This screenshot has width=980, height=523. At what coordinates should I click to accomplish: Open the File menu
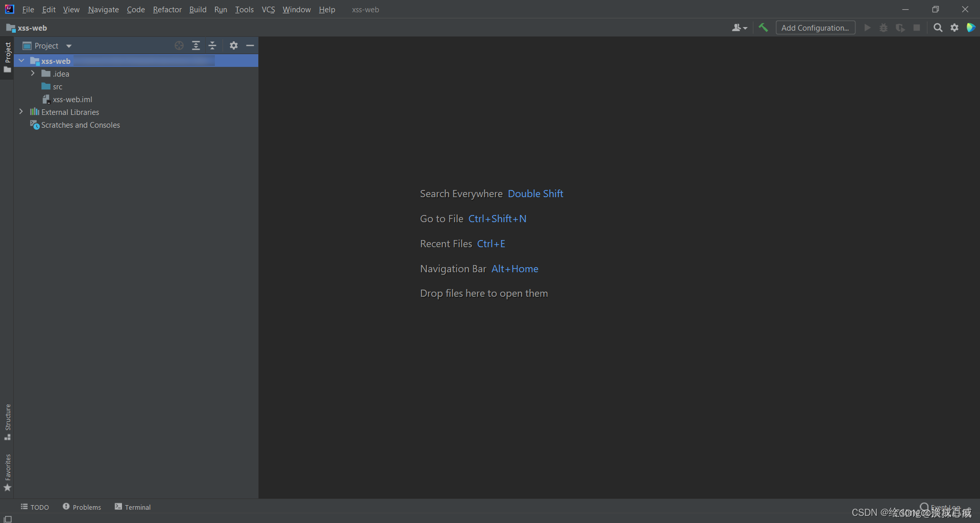click(28, 10)
